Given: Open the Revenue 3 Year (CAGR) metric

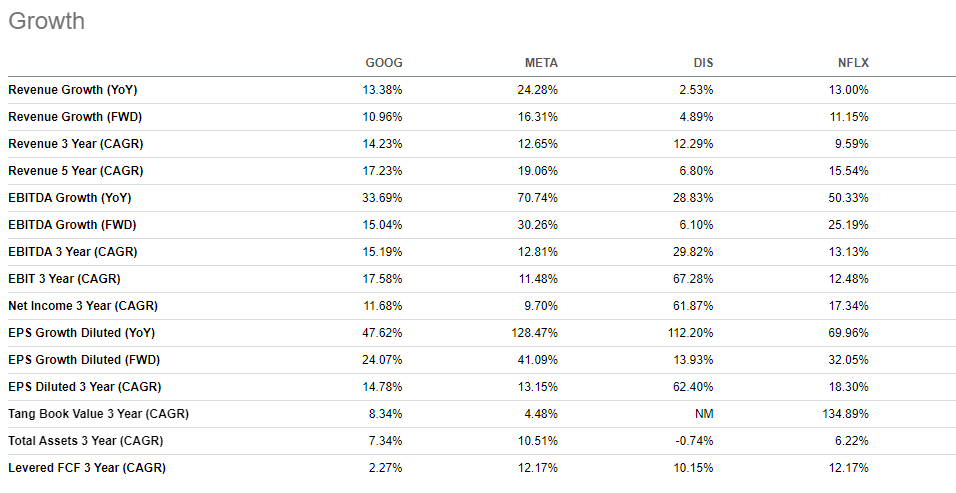Looking at the screenshot, I should click(x=76, y=144).
